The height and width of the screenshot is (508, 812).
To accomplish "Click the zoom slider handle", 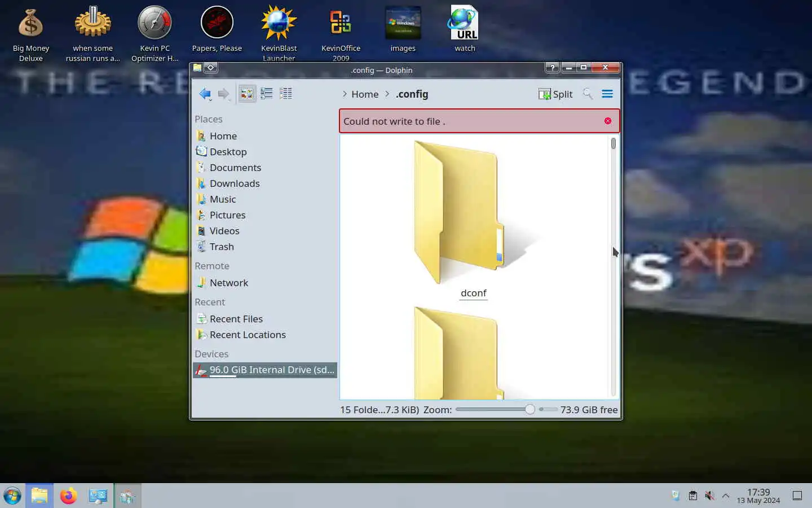I will pos(529,409).
